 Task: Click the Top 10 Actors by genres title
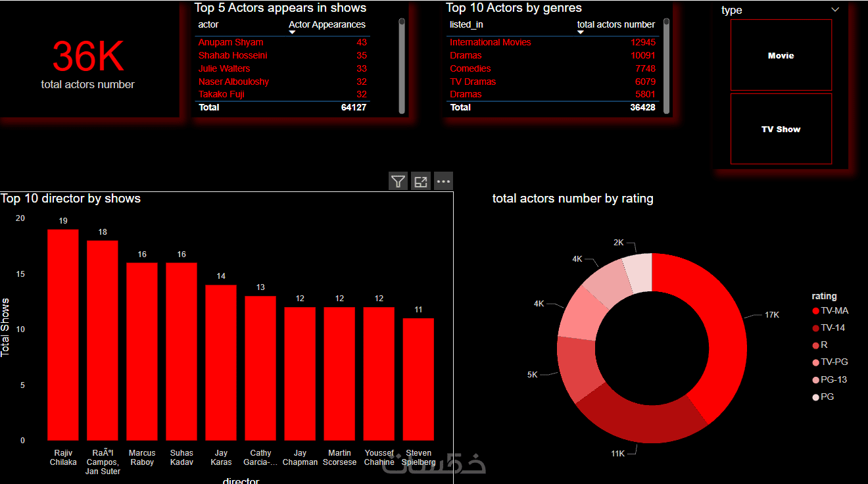pyautogui.click(x=514, y=8)
